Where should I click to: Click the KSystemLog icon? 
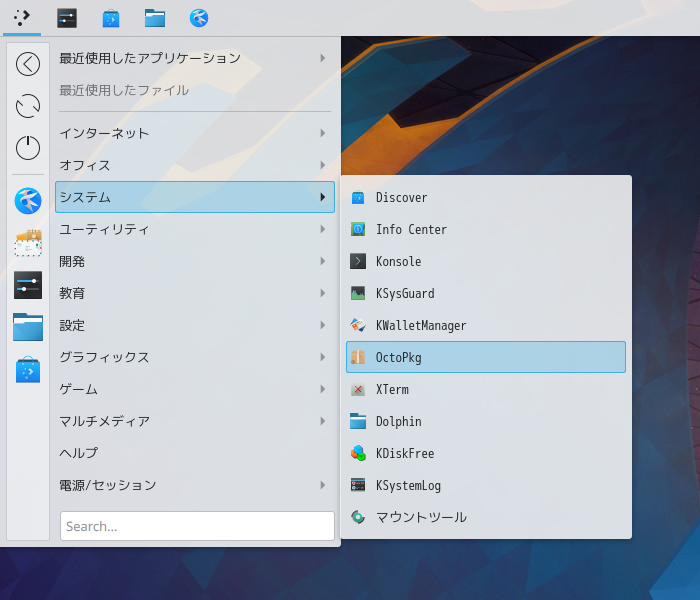358,485
